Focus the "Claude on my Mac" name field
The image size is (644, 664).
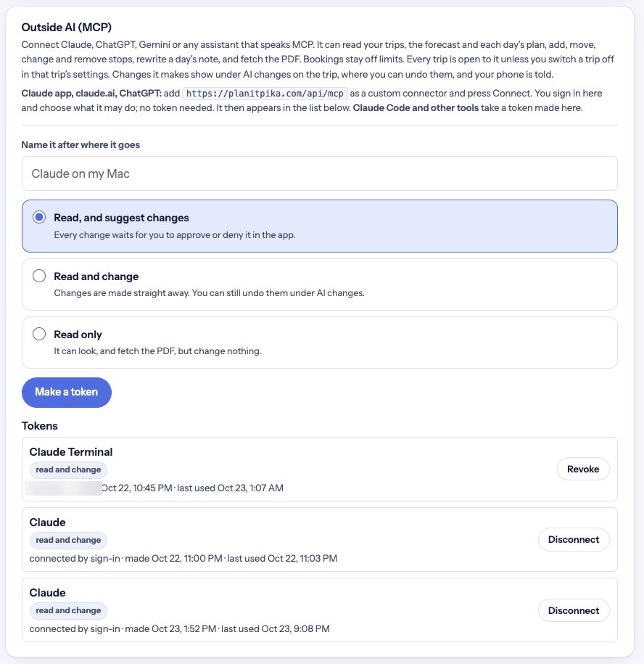(x=319, y=173)
